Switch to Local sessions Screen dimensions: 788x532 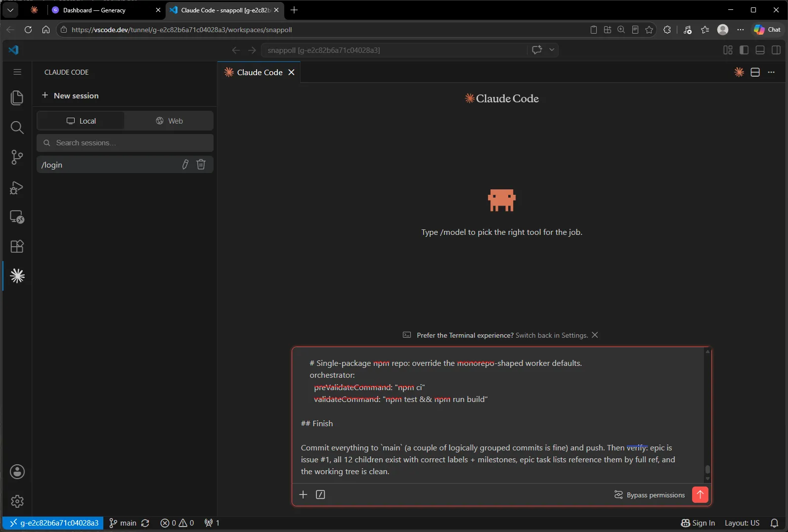point(81,121)
